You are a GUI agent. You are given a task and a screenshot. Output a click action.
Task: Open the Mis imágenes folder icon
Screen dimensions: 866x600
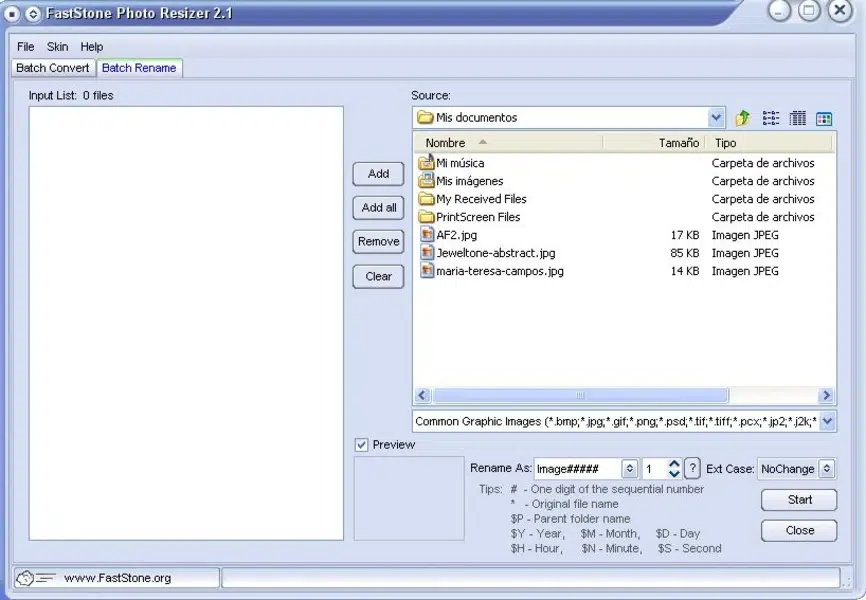426,180
